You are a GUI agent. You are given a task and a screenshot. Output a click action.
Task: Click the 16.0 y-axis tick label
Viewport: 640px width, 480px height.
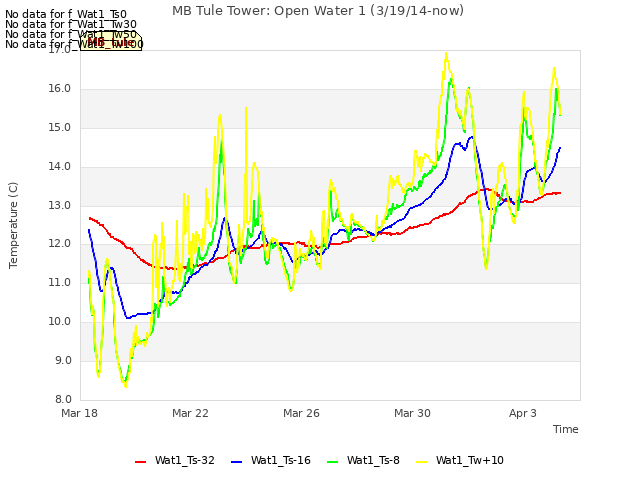click(x=60, y=89)
